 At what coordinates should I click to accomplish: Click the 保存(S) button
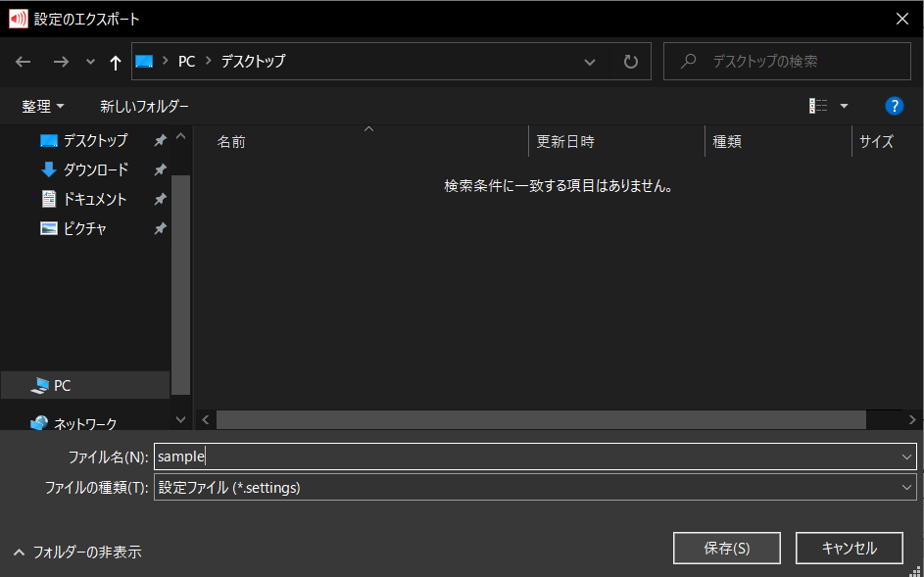pyautogui.click(x=727, y=549)
